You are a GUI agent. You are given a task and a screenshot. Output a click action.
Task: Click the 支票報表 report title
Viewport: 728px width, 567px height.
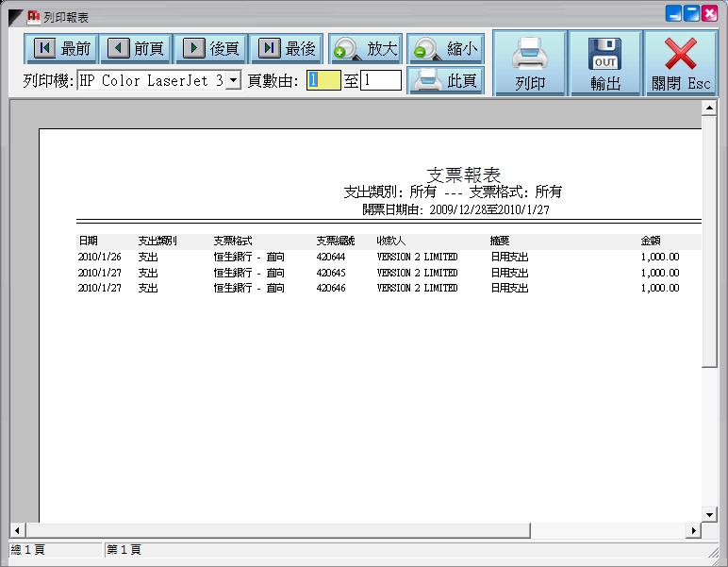point(463,175)
